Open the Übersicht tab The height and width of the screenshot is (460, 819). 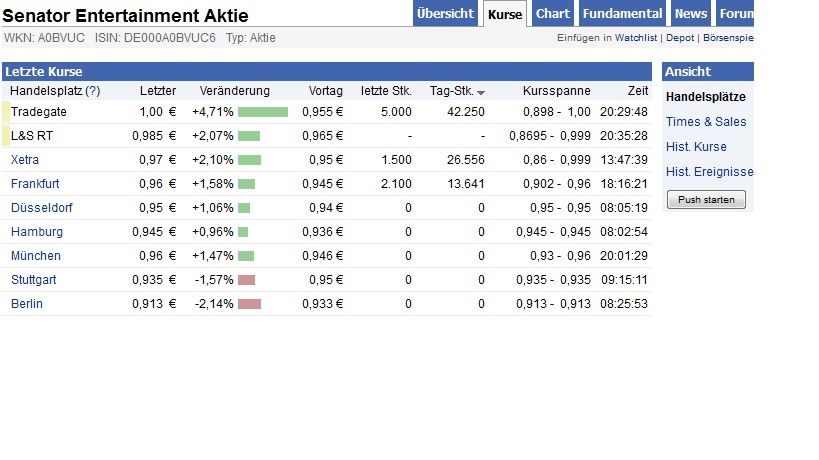[x=445, y=14]
